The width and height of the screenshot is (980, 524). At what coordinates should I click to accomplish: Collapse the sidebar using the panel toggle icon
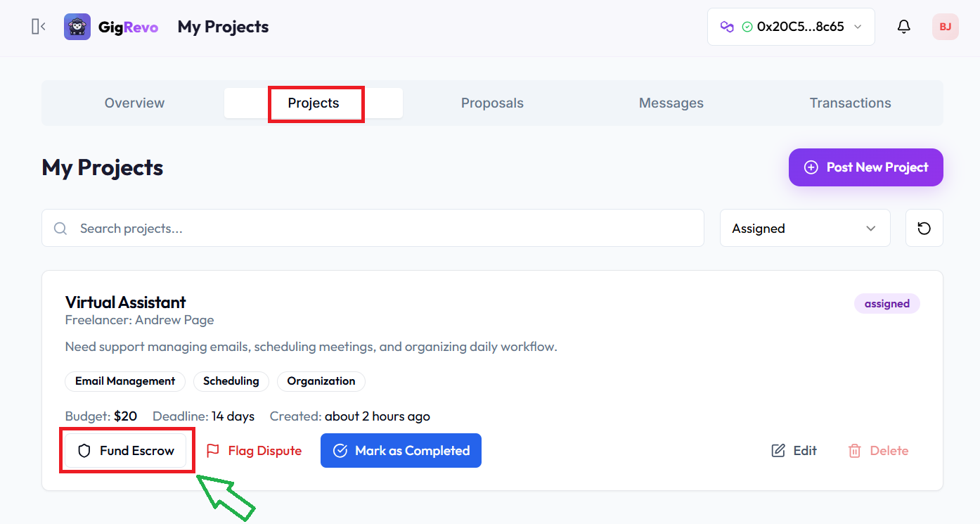pyautogui.click(x=38, y=26)
